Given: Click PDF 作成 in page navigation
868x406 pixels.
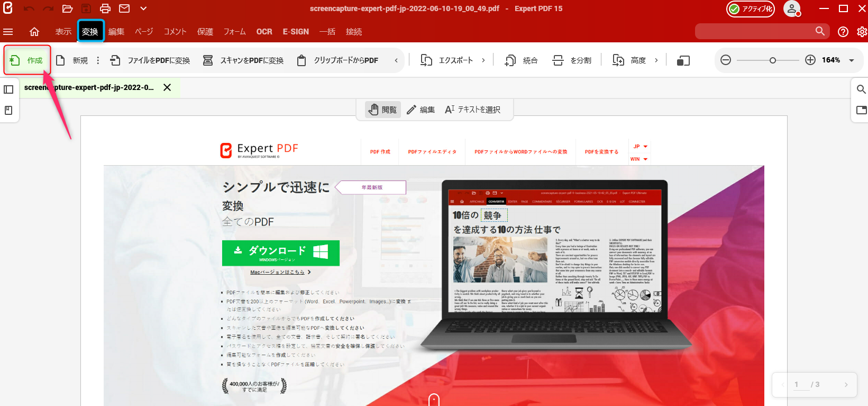Looking at the screenshot, I should pyautogui.click(x=380, y=152).
